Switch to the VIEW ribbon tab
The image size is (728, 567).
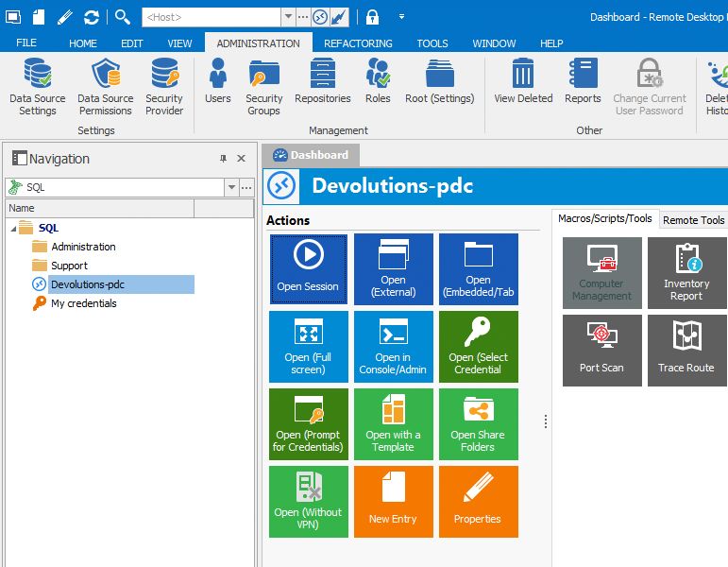click(179, 43)
